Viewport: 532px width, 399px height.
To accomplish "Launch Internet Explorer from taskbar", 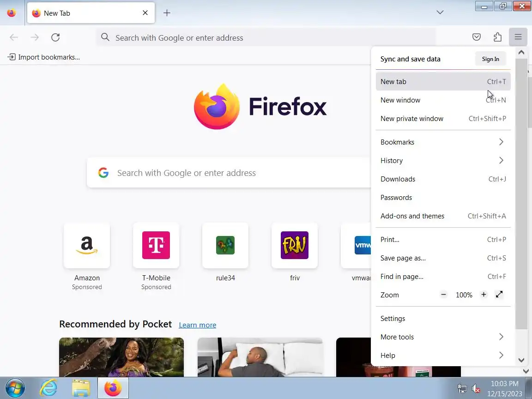I will point(48,388).
